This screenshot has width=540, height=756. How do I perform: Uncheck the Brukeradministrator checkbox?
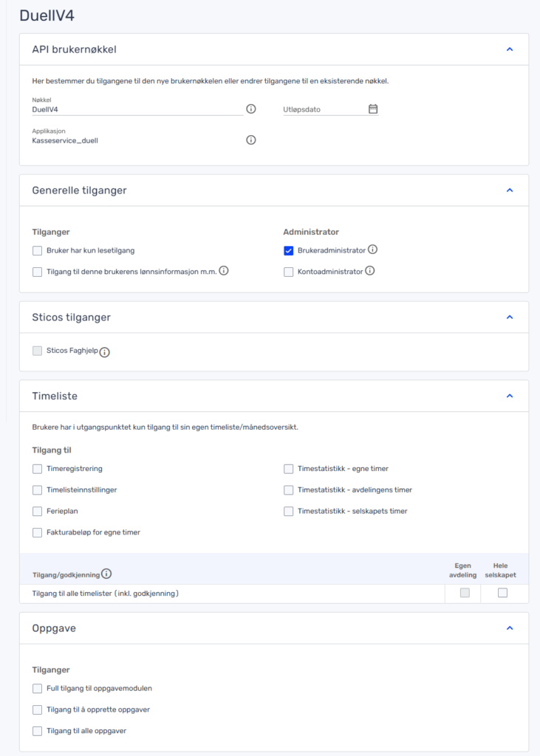[x=289, y=251]
